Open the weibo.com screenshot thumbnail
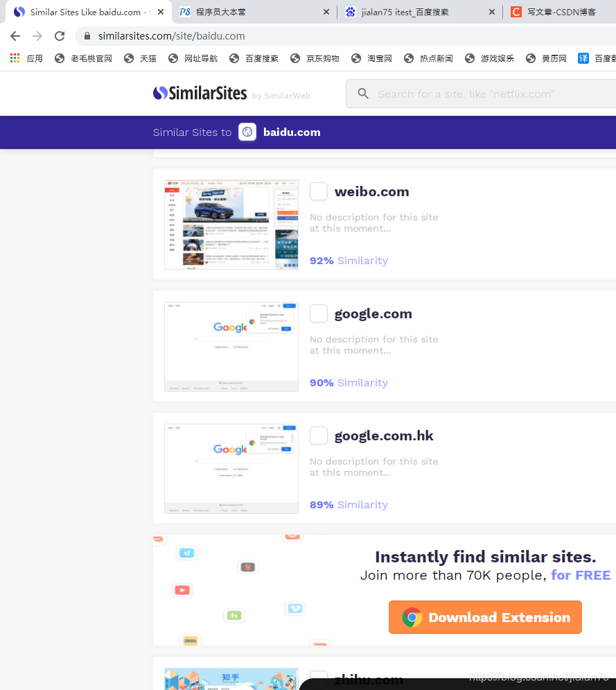 pyautogui.click(x=231, y=225)
